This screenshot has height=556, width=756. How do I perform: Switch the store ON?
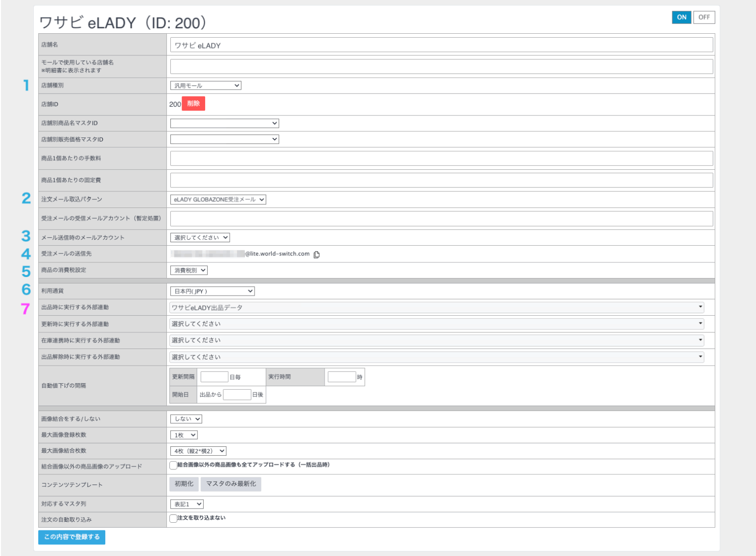(681, 17)
